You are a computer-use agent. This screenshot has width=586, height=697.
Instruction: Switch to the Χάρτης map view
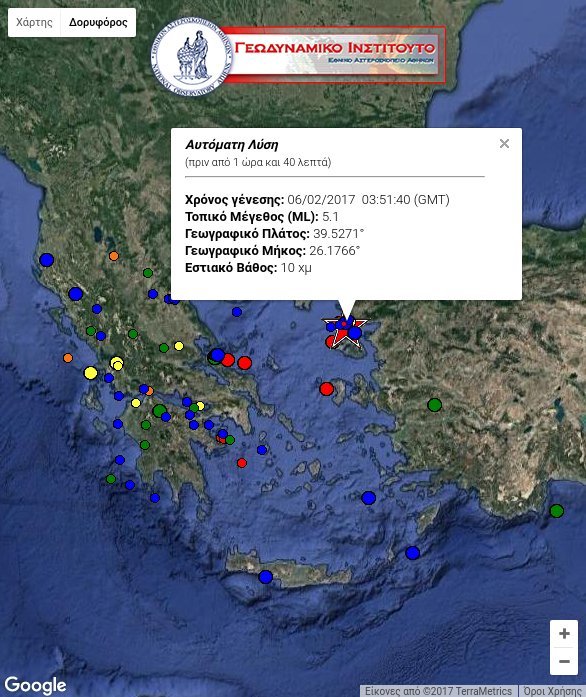[34, 22]
